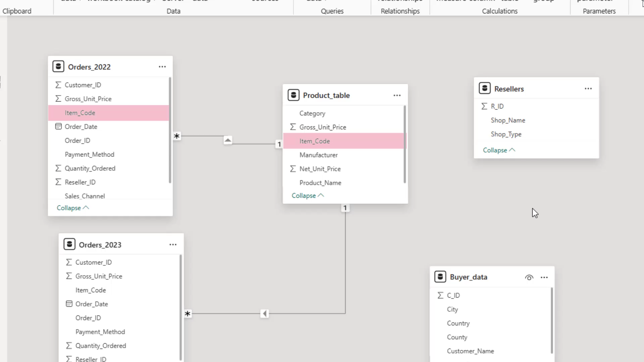Collapse the Orders_2022 table
This screenshot has height=362, width=644.
73,208
